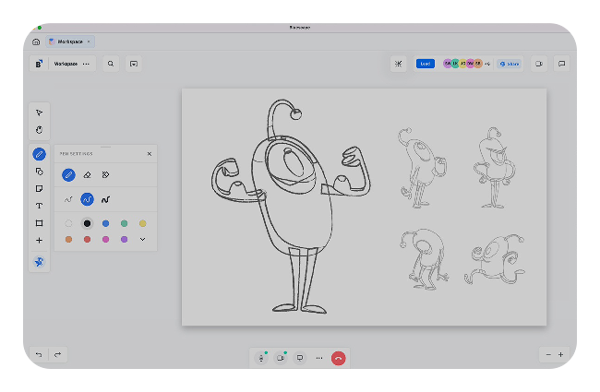Redo the last action
600x392 pixels.
click(x=57, y=354)
